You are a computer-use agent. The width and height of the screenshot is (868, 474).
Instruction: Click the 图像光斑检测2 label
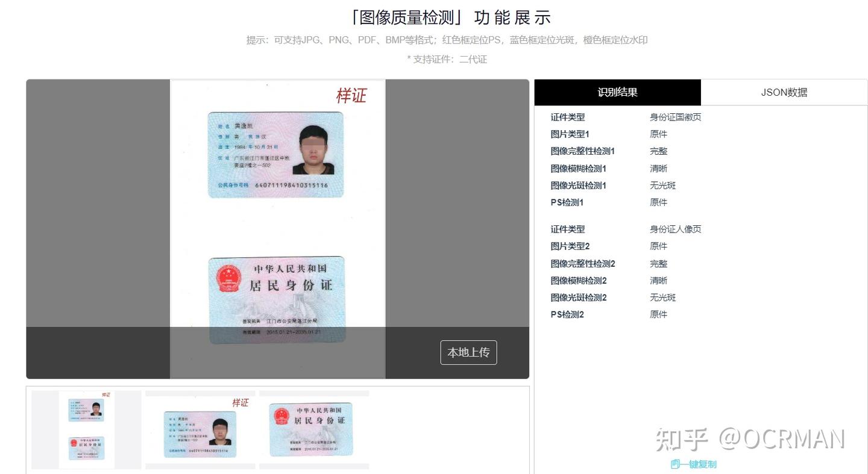(578, 298)
